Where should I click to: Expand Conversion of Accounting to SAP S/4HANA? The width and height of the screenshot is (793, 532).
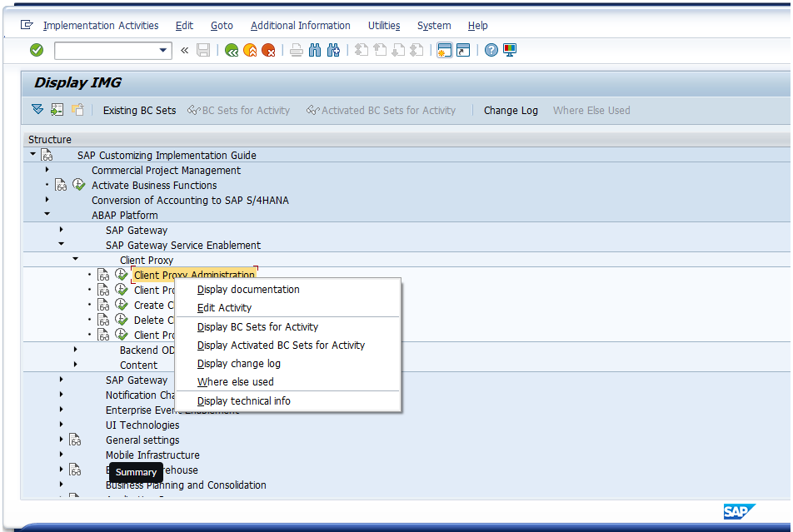tap(47, 199)
